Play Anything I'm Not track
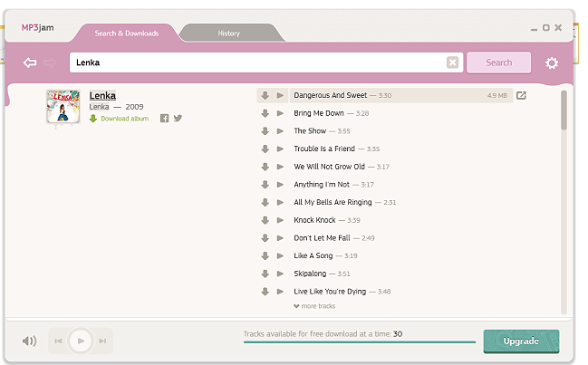The height and width of the screenshot is (365, 588). click(x=280, y=185)
